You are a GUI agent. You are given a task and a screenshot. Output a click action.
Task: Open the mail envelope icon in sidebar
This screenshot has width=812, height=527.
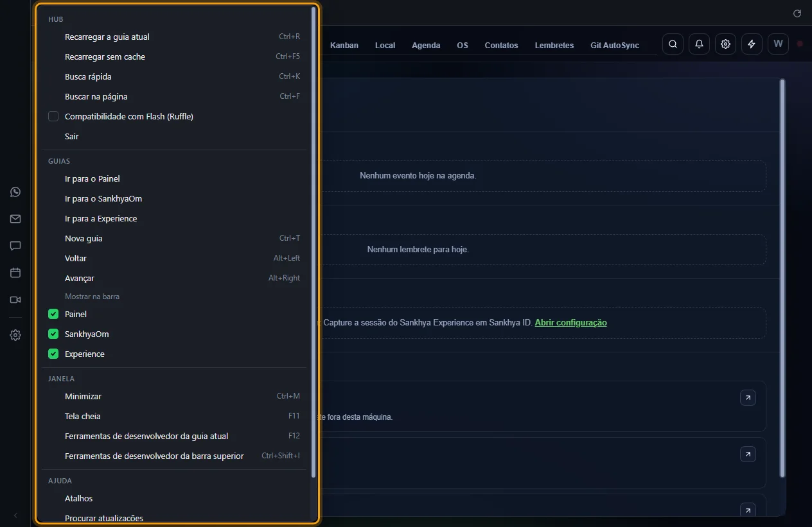click(x=15, y=219)
